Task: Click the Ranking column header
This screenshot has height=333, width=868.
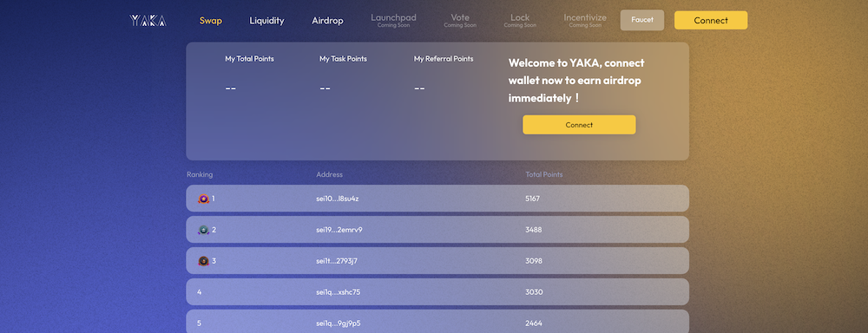Action: pos(200,175)
